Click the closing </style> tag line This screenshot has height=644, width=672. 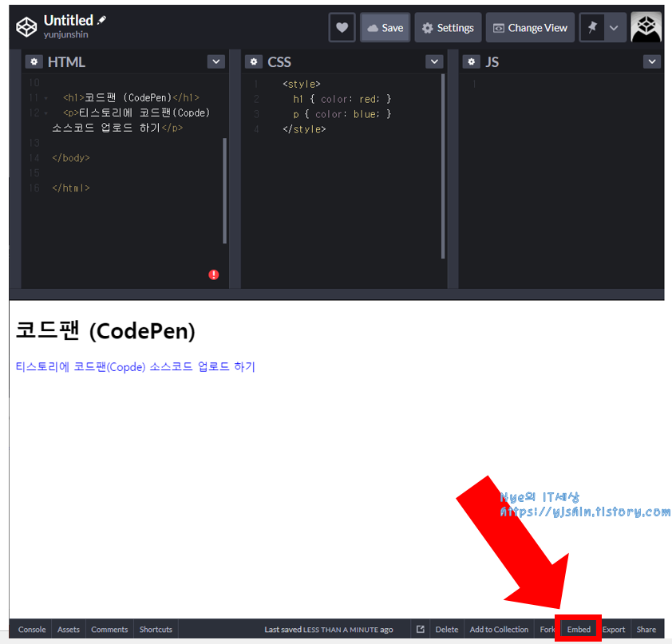(x=304, y=129)
